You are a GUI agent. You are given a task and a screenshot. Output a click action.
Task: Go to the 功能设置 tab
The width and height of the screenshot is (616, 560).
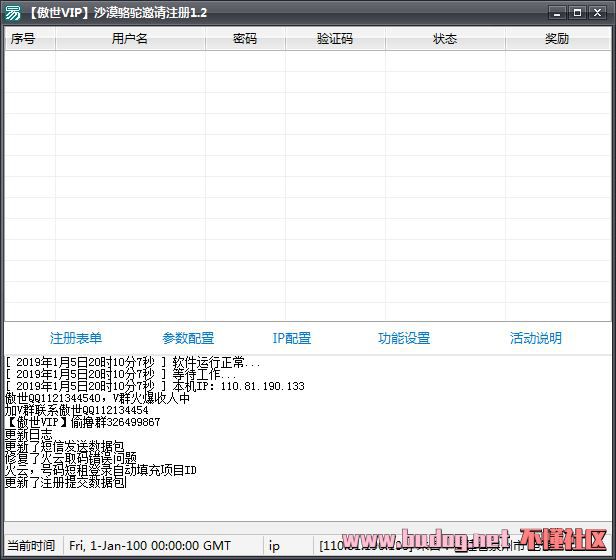[x=404, y=338]
